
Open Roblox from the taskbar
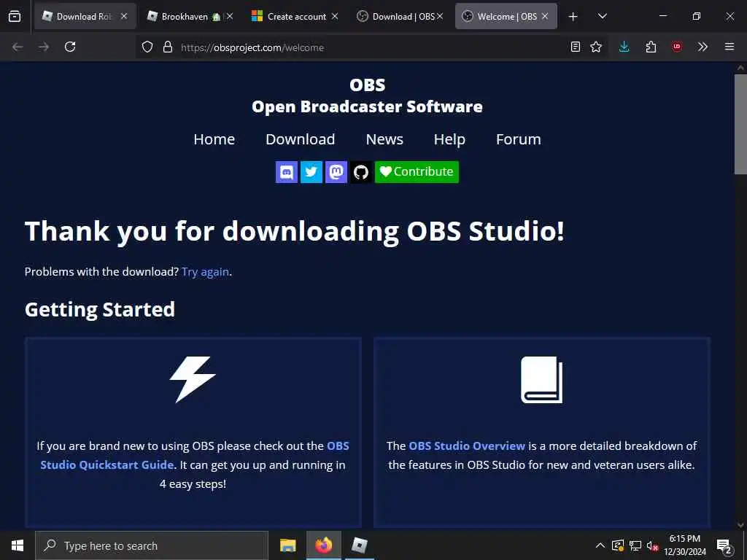pos(359,545)
